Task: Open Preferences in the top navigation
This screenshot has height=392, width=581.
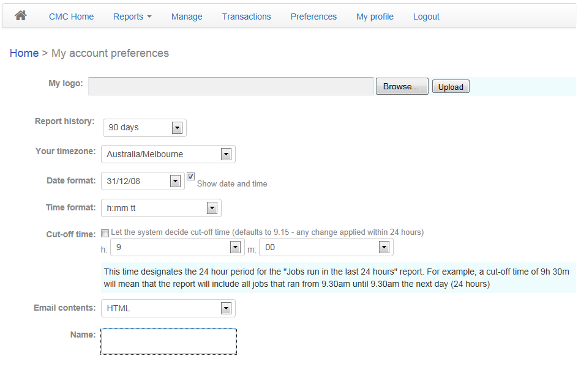Action: [313, 17]
